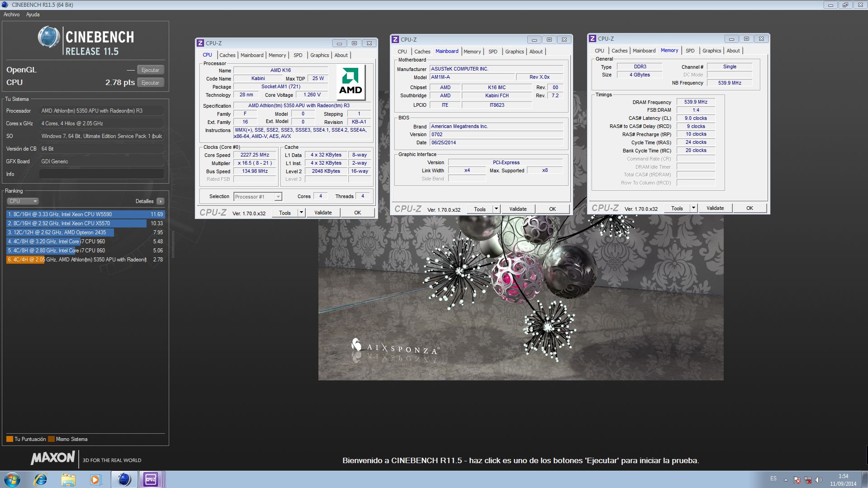Click Validate in Memory window

click(715, 208)
